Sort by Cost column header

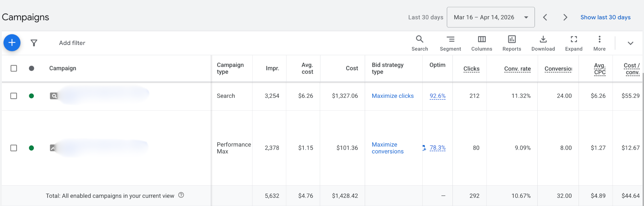[x=352, y=68]
